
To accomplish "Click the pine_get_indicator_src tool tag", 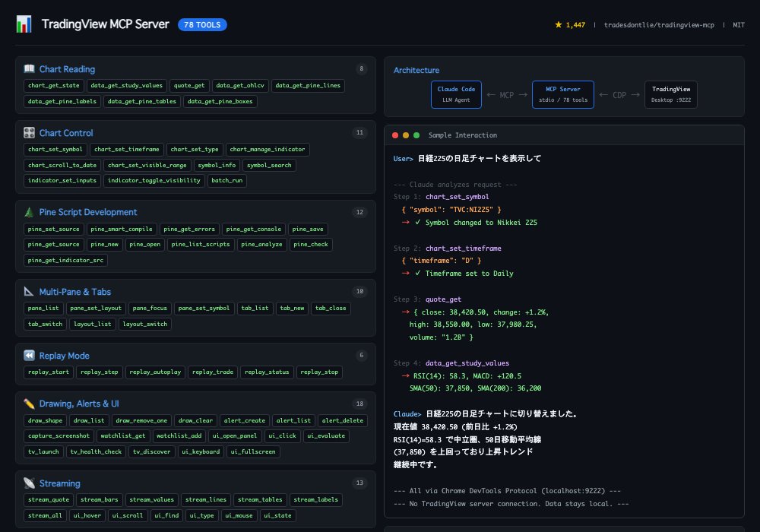I will point(65,260).
